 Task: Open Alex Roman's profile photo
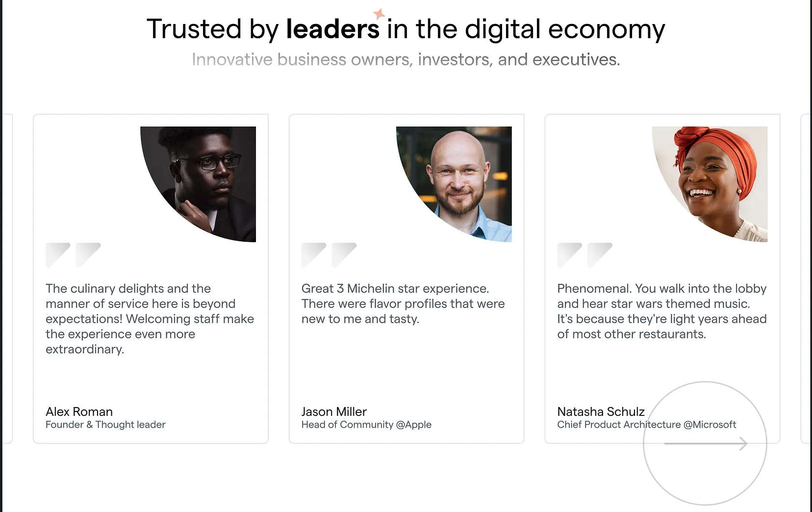[x=198, y=184]
